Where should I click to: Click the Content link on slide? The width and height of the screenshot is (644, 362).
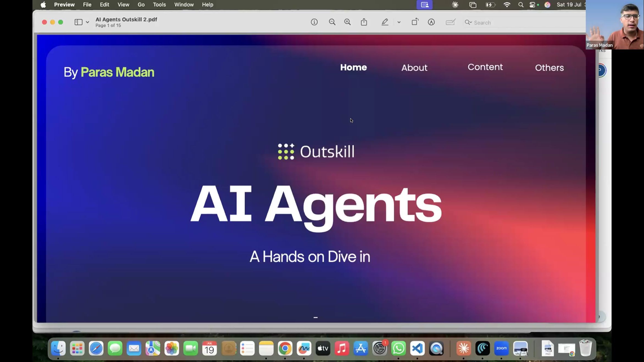point(485,67)
